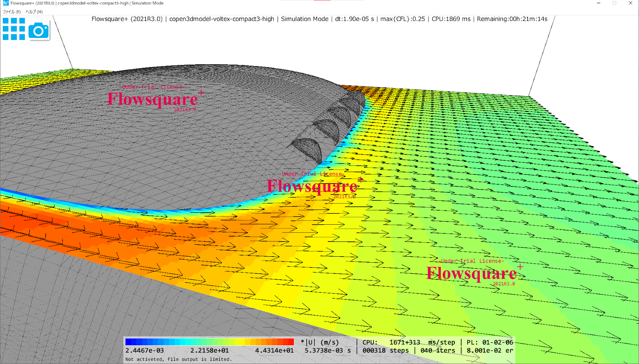Click the 'Not activated, file output is limited' notice
This screenshot has height=364, width=639.
tap(179, 359)
